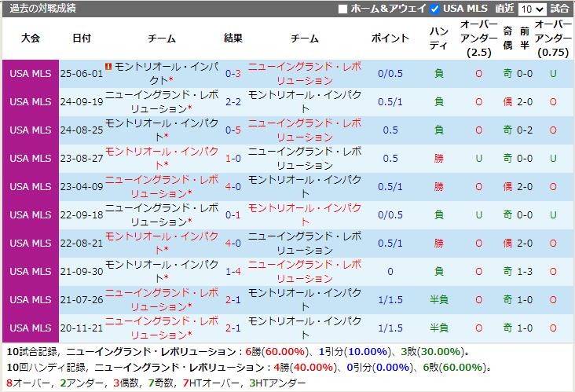Click handicap point 0/0.5 in 25-06-01 row
Image resolution: width=575 pixels, height=392 pixels.
coord(390,74)
